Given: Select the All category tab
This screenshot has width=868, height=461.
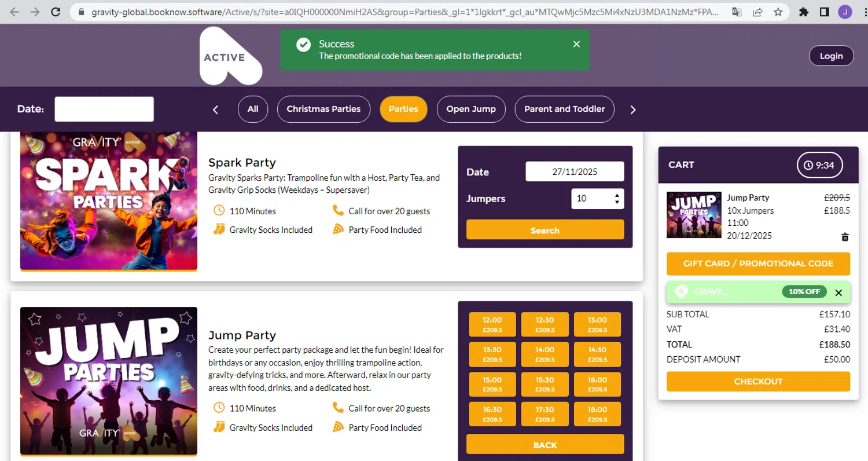Looking at the screenshot, I should 253,109.
